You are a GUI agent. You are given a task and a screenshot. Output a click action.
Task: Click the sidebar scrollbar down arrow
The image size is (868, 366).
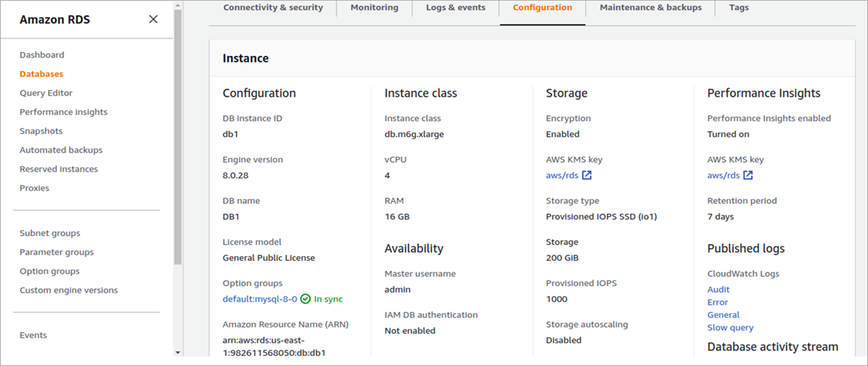(x=178, y=352)
